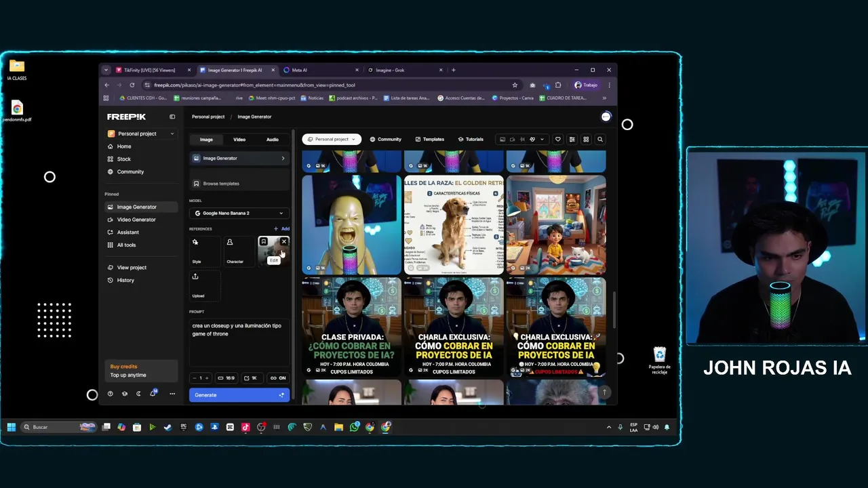This screenshot has width=868, height=488.
Task: Change gallery grid layout icon
Action: [586, 140]
